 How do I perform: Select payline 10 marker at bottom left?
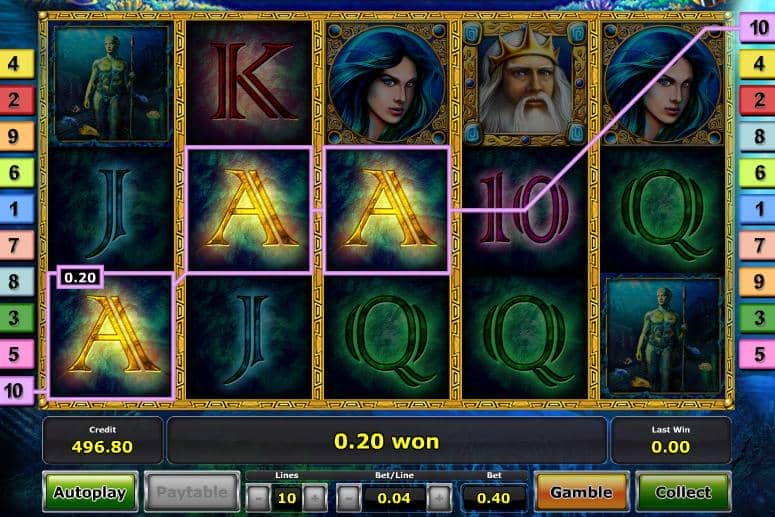click(x=16, y=390)
